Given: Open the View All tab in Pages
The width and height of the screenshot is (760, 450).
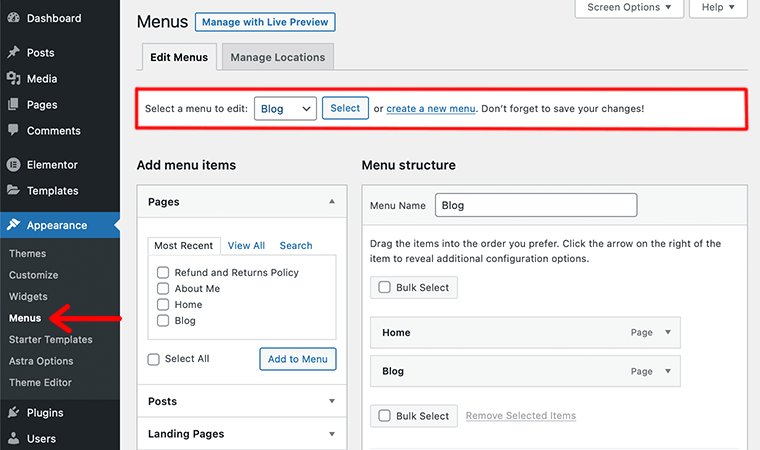Looking at the screenshot, I should point(246,245).
